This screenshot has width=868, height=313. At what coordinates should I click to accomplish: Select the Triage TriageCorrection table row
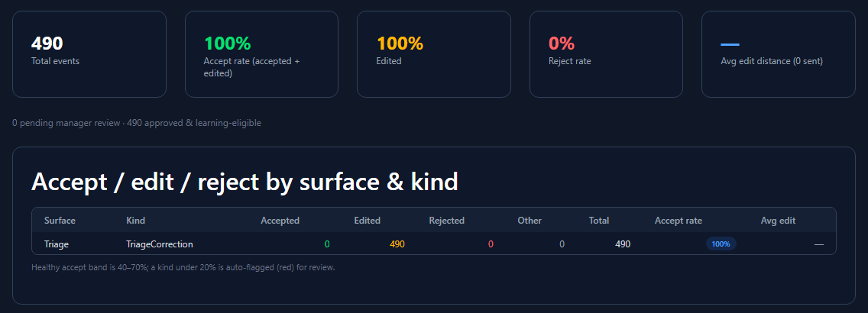click(x=433, y=244)
